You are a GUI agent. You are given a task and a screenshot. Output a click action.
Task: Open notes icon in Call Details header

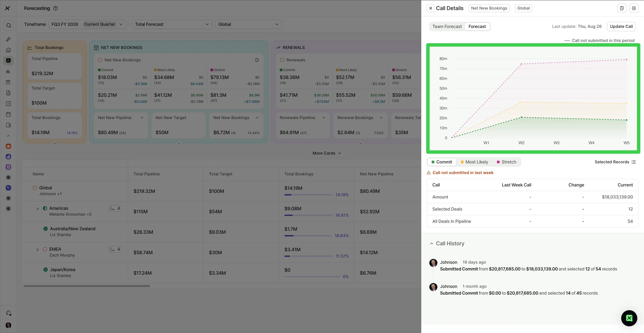622,8
